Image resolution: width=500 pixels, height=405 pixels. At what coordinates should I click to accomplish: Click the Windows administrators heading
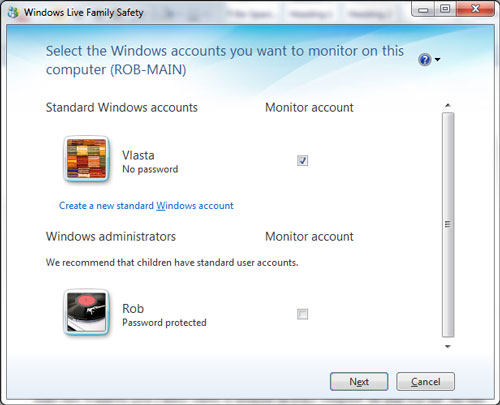111,237
